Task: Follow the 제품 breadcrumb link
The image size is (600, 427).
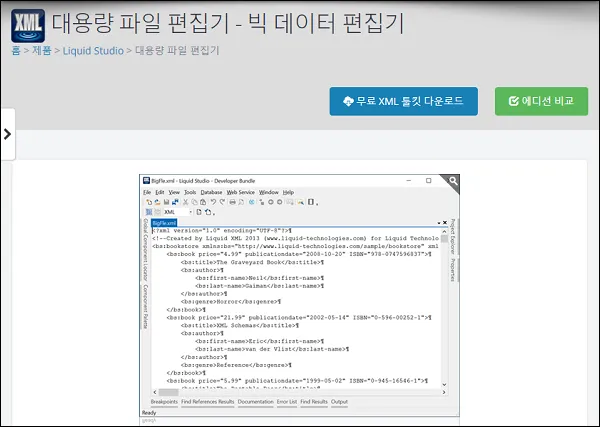Action: pyautogui.click(x=41, y=51)
